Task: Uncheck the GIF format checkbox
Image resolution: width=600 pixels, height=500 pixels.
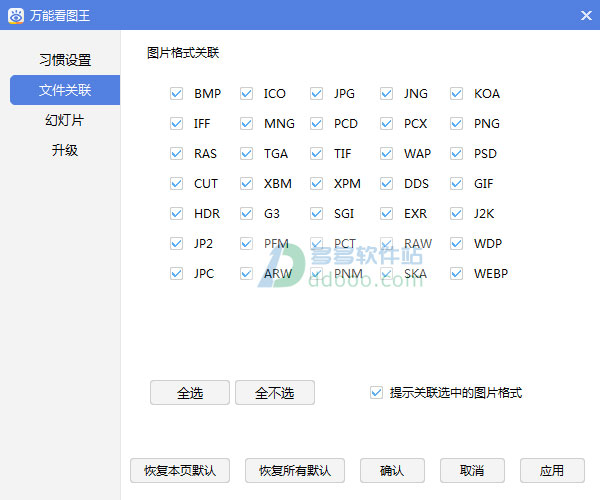Action: 457,184
